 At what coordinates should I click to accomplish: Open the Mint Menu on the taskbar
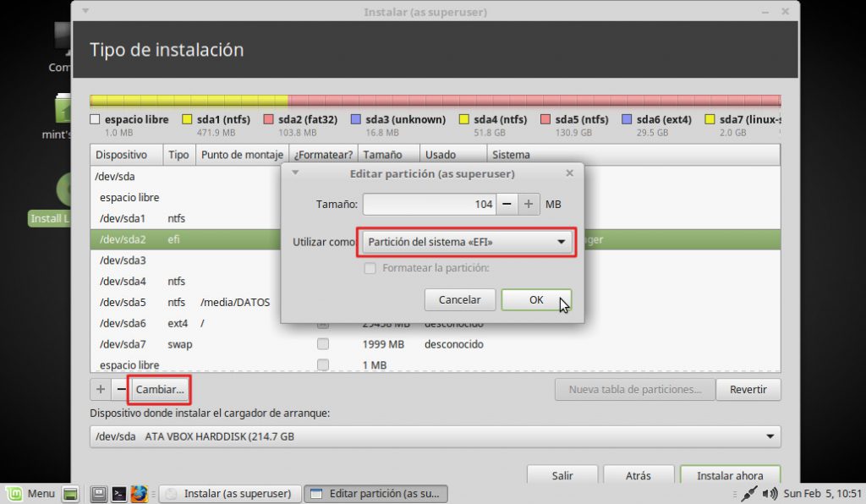(30, 493)
